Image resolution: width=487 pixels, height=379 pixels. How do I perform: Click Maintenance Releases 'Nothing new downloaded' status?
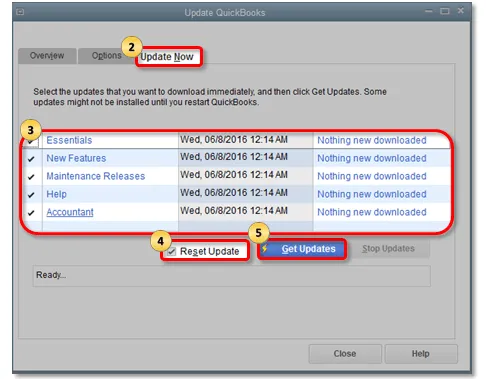(x=372, y=176)
